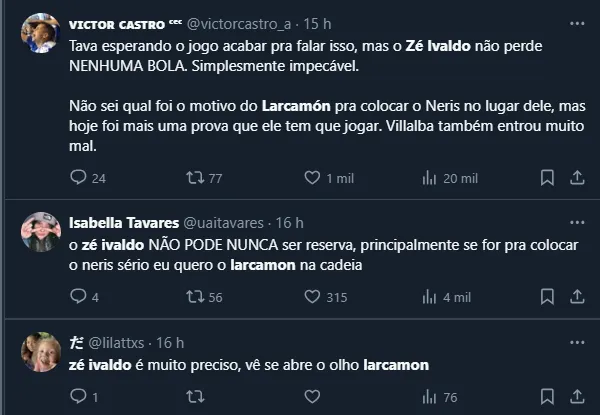Open more options on Isabella Tavares' tweet
600x415 pixels.
[x=577, y=222]
